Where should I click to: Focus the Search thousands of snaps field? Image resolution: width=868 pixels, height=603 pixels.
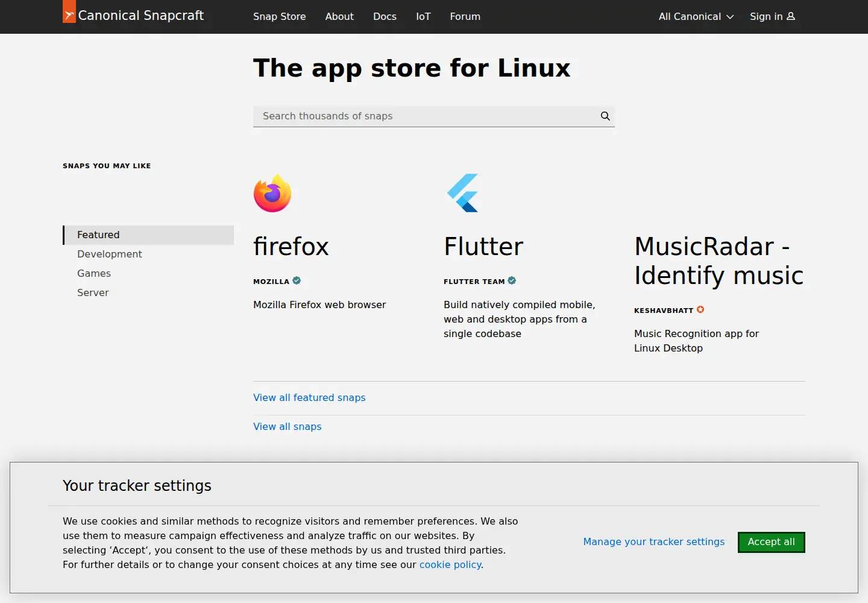click(x=434, y=116)
